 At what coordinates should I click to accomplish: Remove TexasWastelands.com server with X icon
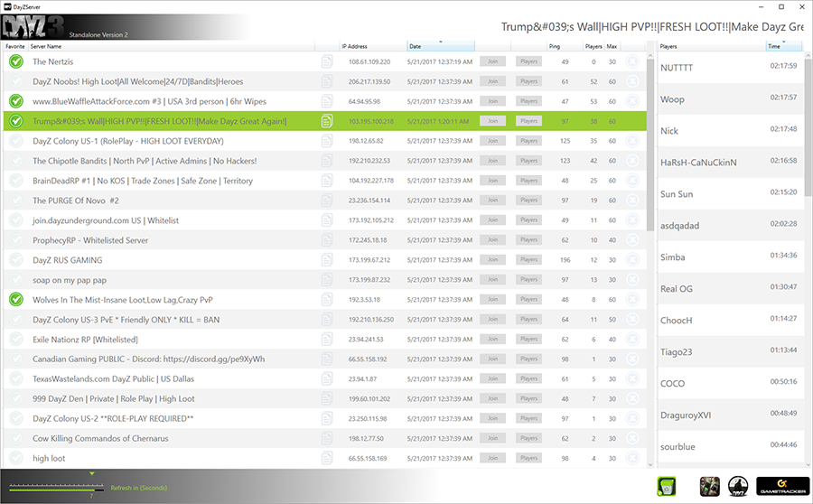pyautogui.click(x=632, y=379)
